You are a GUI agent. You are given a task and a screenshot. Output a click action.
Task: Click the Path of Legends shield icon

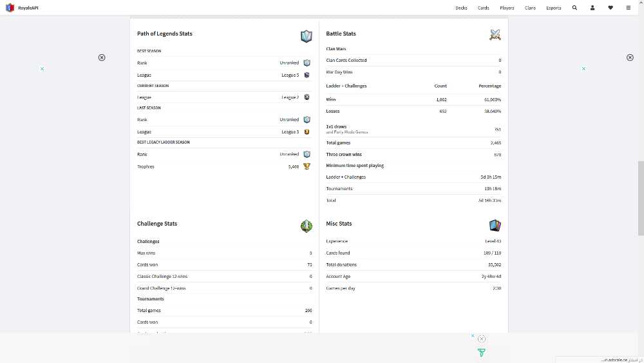[x=307, y=36]
